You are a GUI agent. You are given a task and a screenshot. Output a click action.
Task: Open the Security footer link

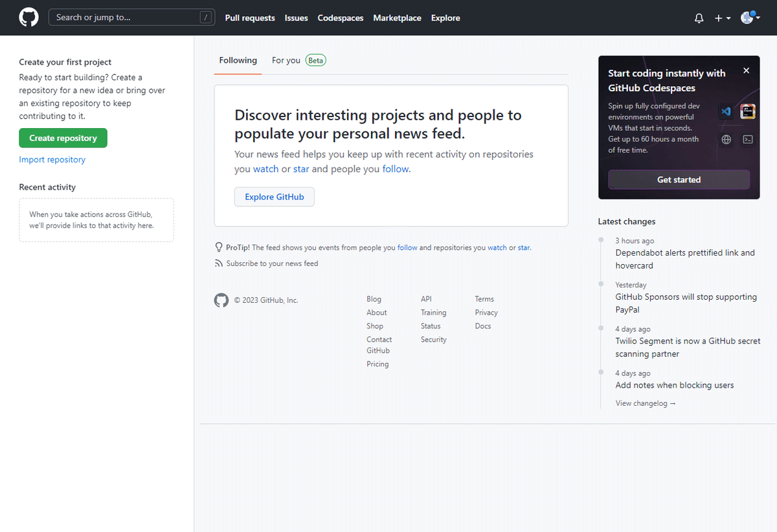click(434, 340)
